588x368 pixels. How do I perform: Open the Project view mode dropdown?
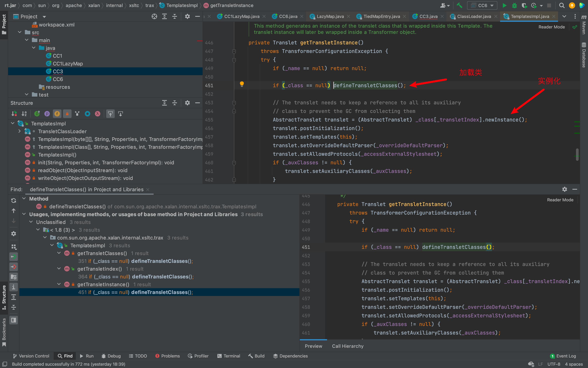point(44,17)
